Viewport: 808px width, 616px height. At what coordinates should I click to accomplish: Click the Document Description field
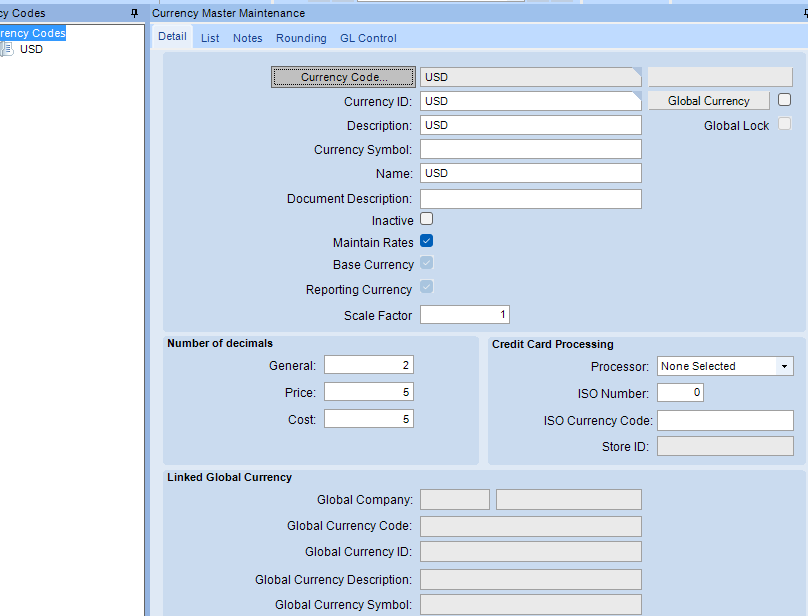[x=531, y=199]
